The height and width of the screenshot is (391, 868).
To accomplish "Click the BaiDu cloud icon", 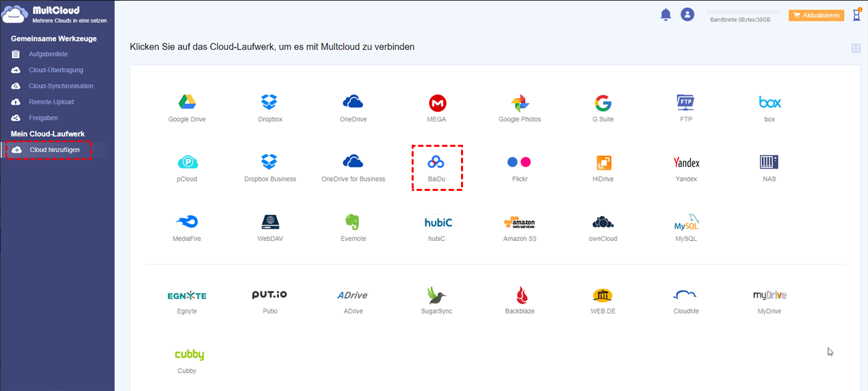I will click(437, 162).
